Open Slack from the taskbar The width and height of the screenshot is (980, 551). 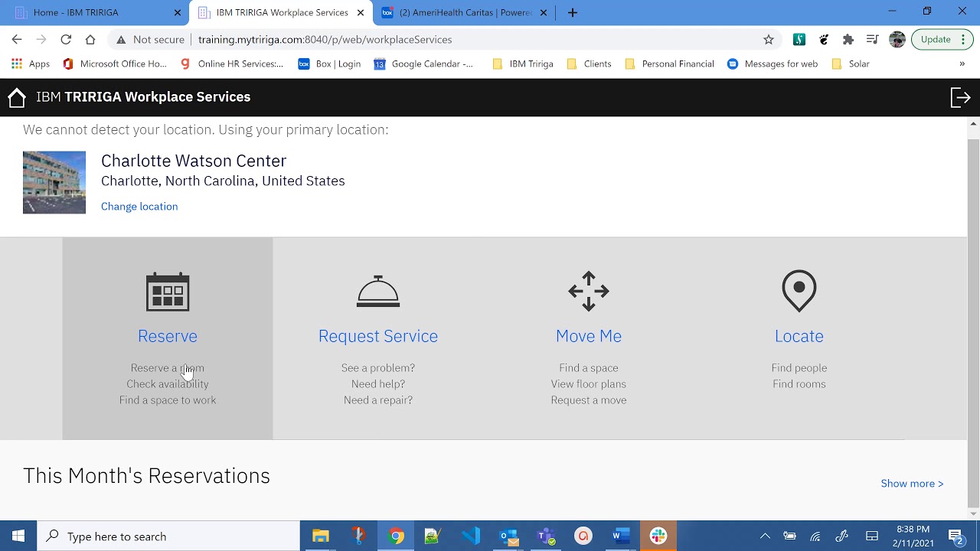(x=658, y=536)
